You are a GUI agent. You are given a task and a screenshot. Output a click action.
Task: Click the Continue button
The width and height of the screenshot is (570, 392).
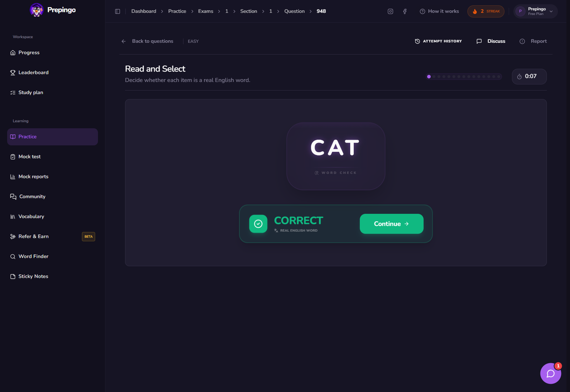tap(392, 224)
